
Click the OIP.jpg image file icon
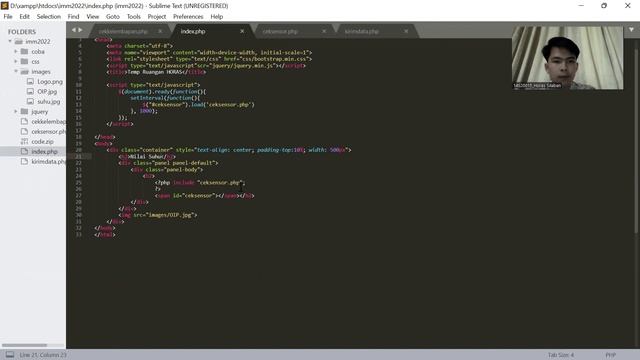click(30, 91)
